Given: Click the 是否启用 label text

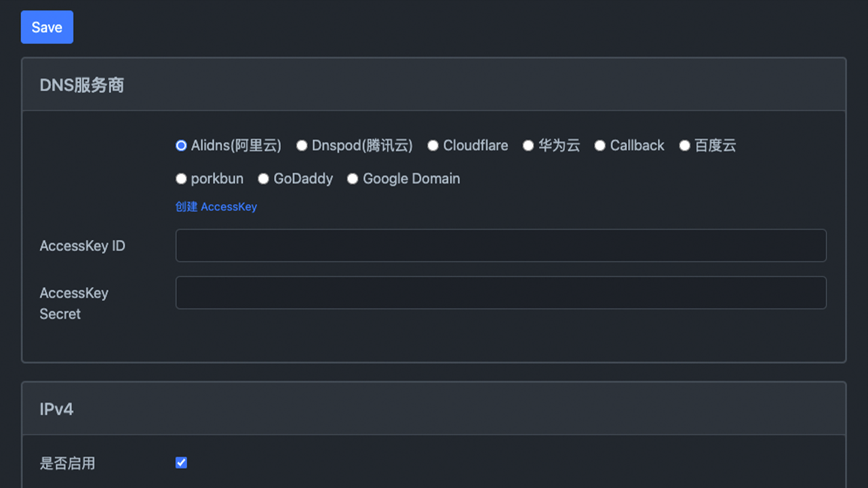Looking at the screenshot, I should point(67,464).
